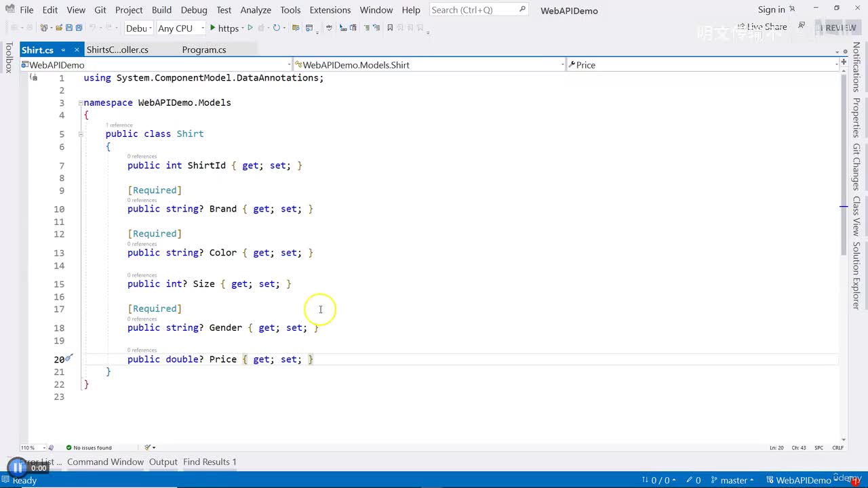The width and height of the screenshot is (868, 488).
Task: Click the quick actions screwdriver on line 20
Action: pyautogui.click(x=68, y=358)
